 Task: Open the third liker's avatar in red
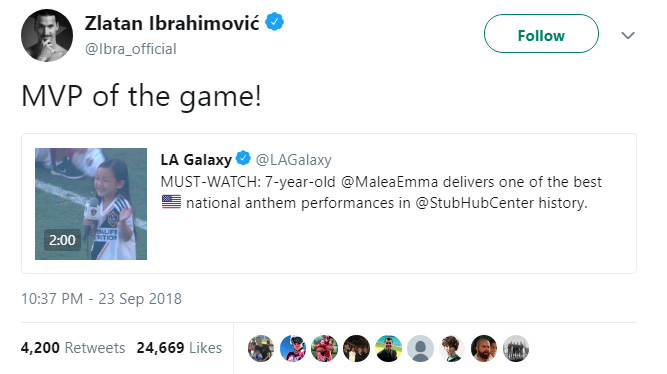(325, 348)
